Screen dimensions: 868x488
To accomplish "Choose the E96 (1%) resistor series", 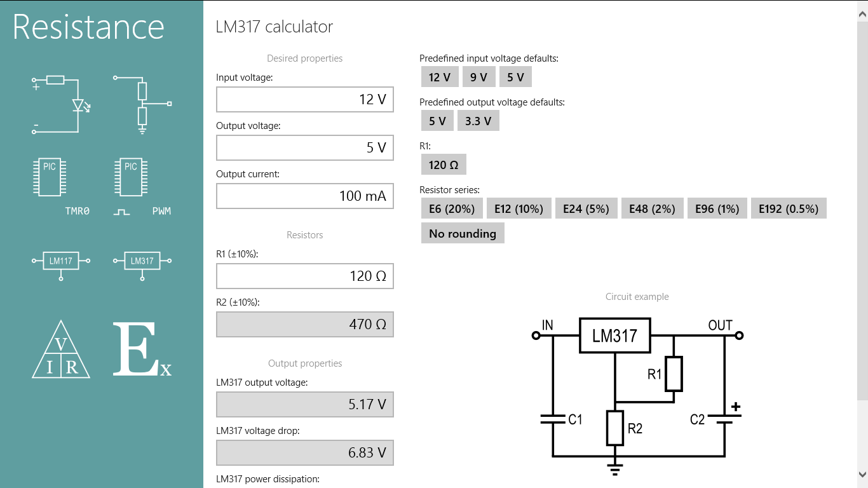I will 717,208.
